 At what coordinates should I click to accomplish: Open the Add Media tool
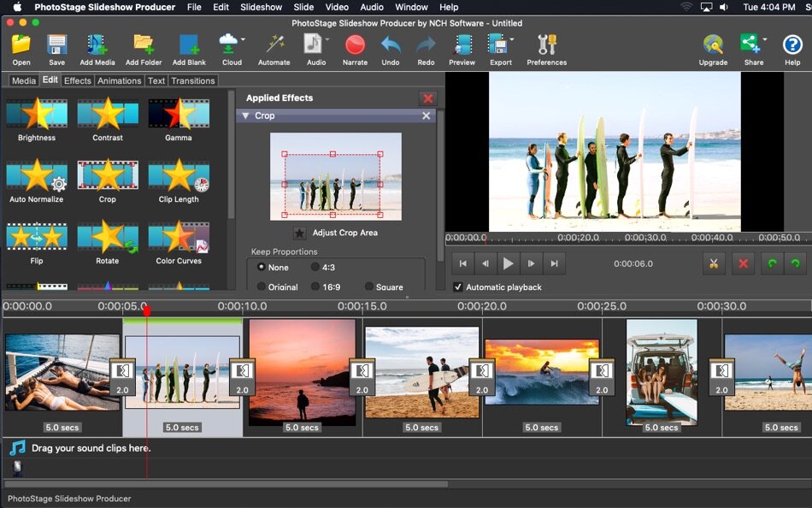[97, 45]
